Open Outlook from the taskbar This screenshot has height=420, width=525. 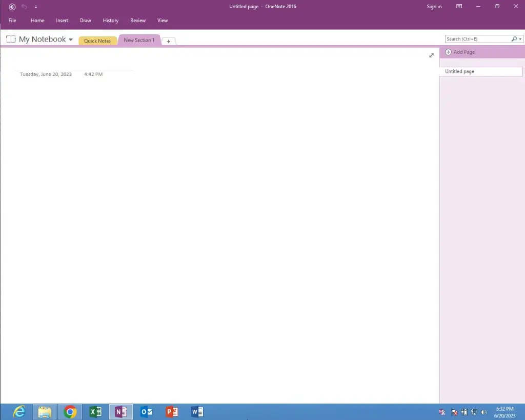pyautogui.click(x=146, y=412)
